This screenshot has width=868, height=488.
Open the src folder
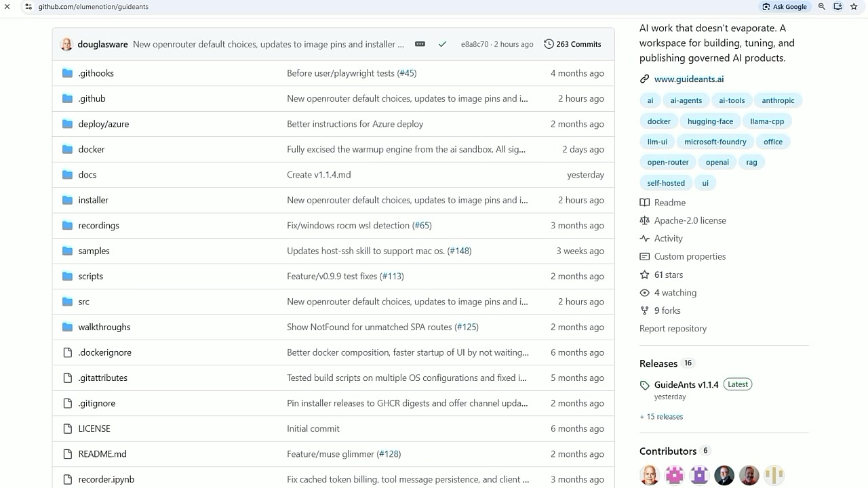(x=83, y=302)
